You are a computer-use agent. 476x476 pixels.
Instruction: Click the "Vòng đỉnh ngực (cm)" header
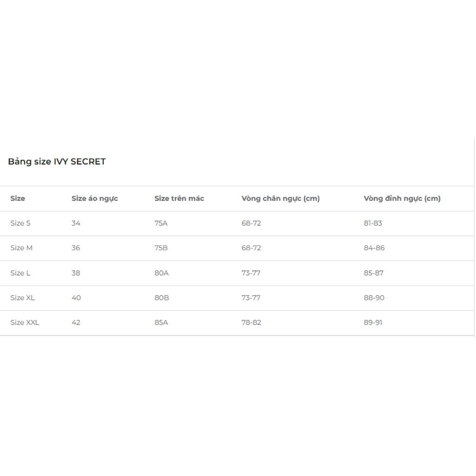[x=402, y=198]
